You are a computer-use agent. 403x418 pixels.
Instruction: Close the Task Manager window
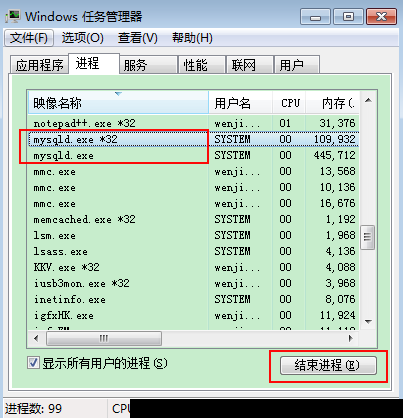pos(381,17)
